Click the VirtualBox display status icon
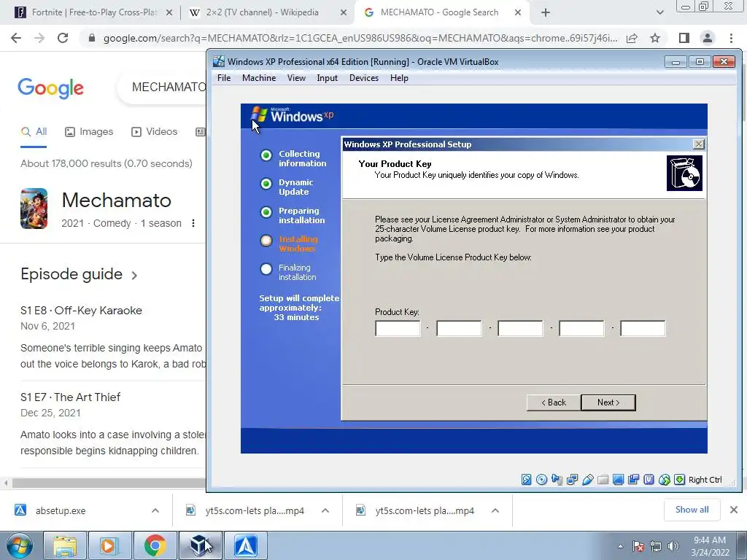 click(x=618, y=480)
